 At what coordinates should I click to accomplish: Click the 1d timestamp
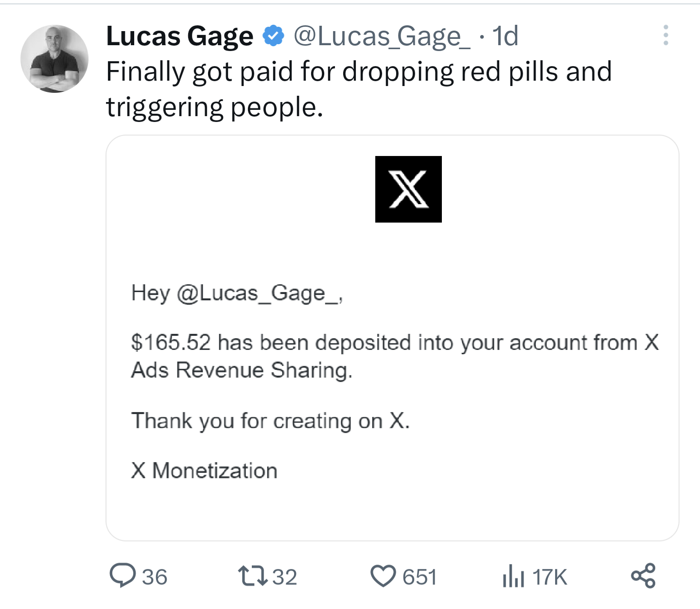click(x=505, y=36)
